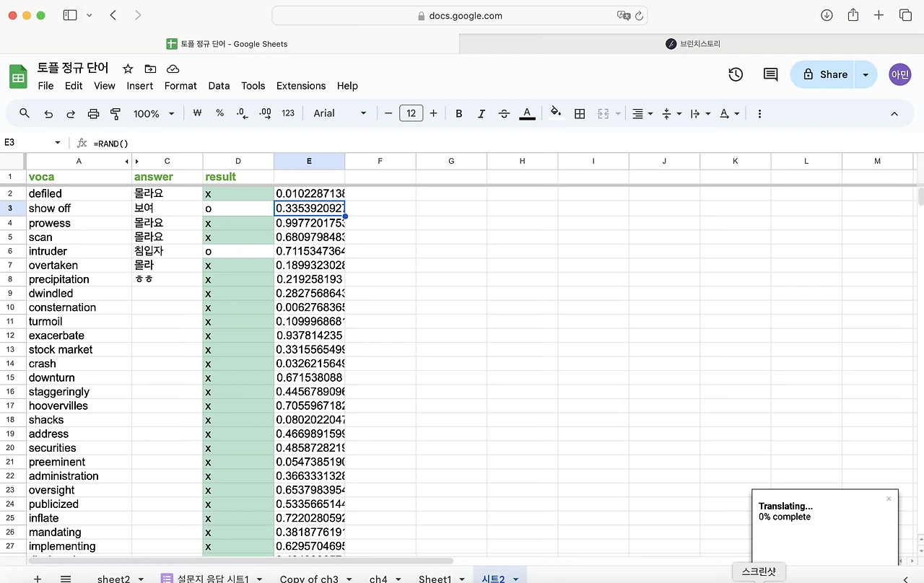Screen dimensions: 924x583
Task: Click the Safari address bar docs.google.com
Action: [x=460, y=15]
